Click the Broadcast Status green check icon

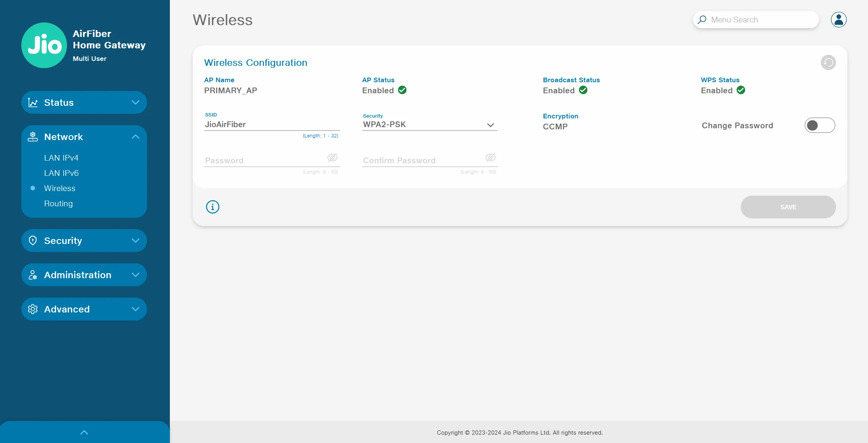pos(583,90)
